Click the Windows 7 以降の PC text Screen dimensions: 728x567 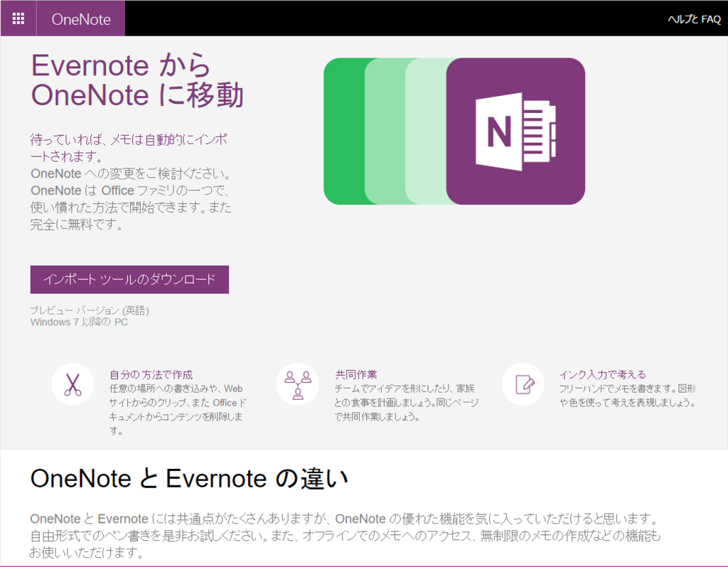[x=79, y=322]
